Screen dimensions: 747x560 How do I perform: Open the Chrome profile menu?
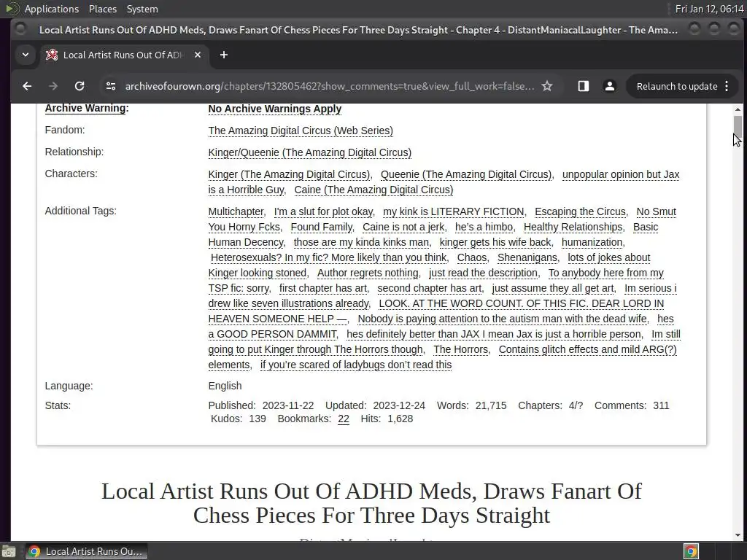tap(609, 86)
